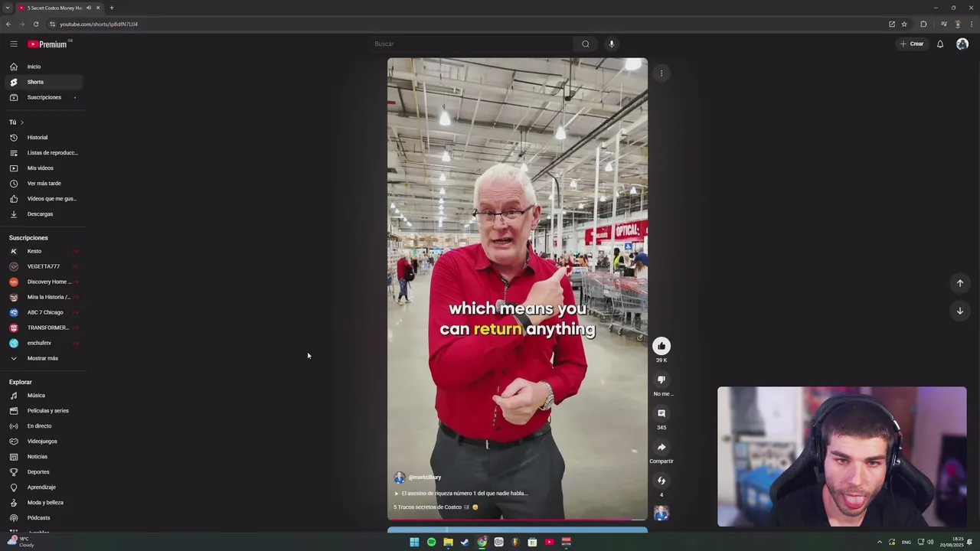Reload the page in browser
The width and height of the screenshot is (980, 551).
(36, 24)
